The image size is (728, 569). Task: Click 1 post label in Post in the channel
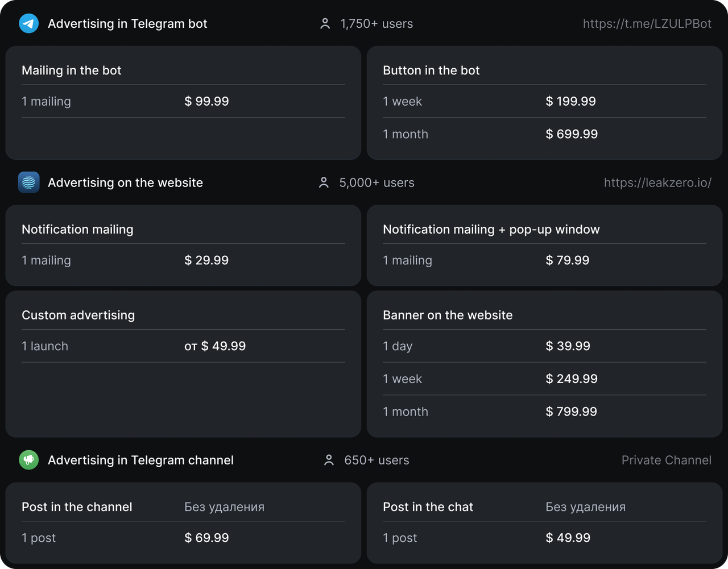point(39,538)
